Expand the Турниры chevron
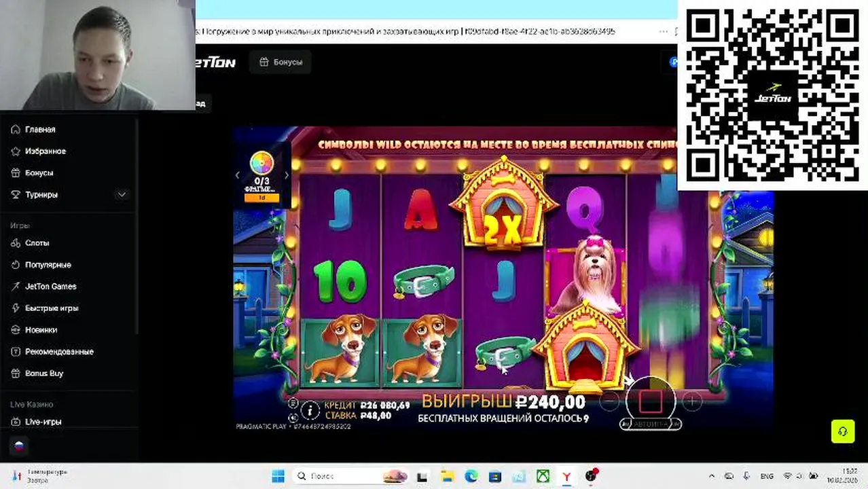868x489 pixels. point(122,194)
